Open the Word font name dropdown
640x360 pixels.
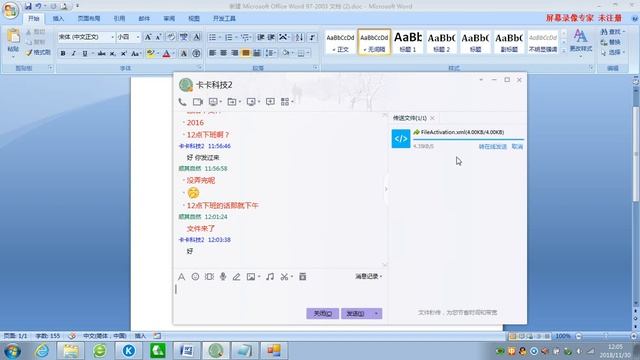point(113,37)
